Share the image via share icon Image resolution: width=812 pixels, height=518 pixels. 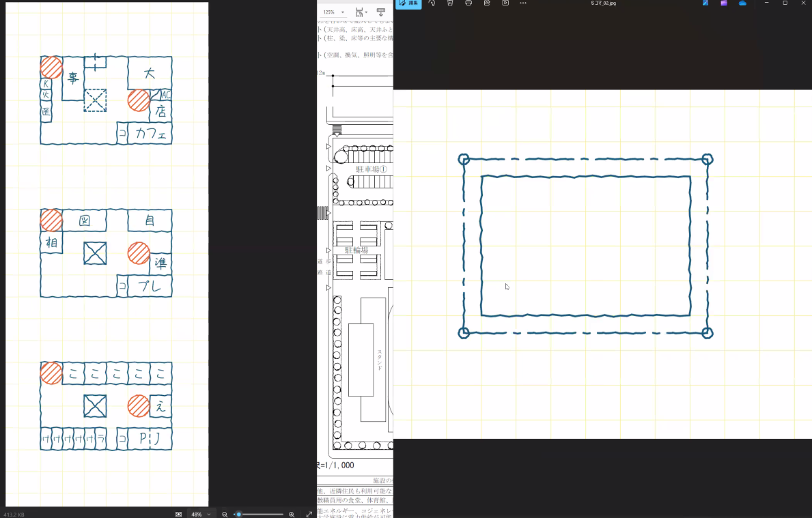coord(487,3)
